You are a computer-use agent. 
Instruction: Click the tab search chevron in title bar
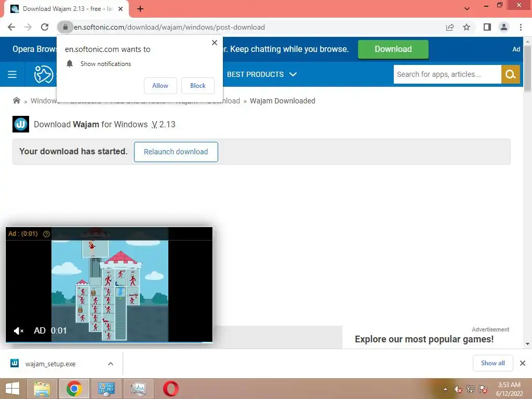point(467,9)
